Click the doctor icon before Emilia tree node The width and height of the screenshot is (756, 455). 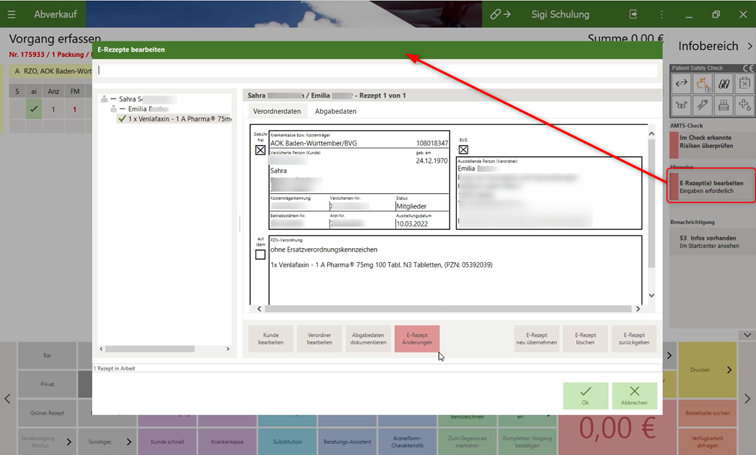click(114, 109)
